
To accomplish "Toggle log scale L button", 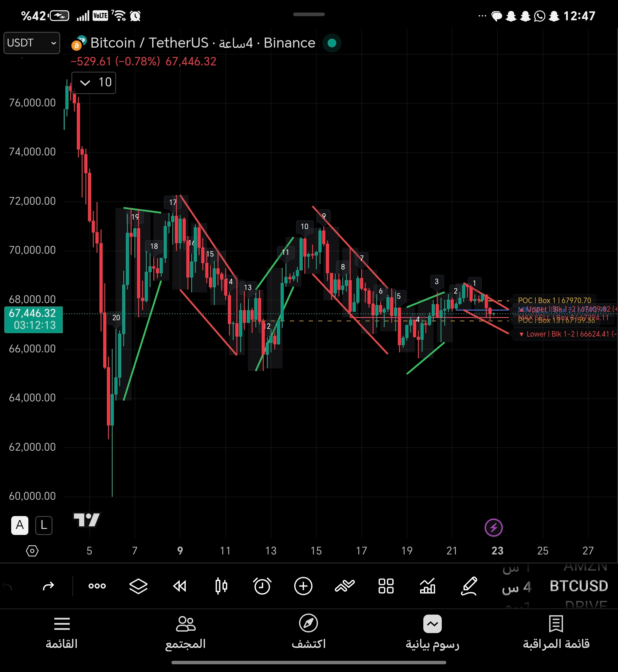I will (44, 525).
